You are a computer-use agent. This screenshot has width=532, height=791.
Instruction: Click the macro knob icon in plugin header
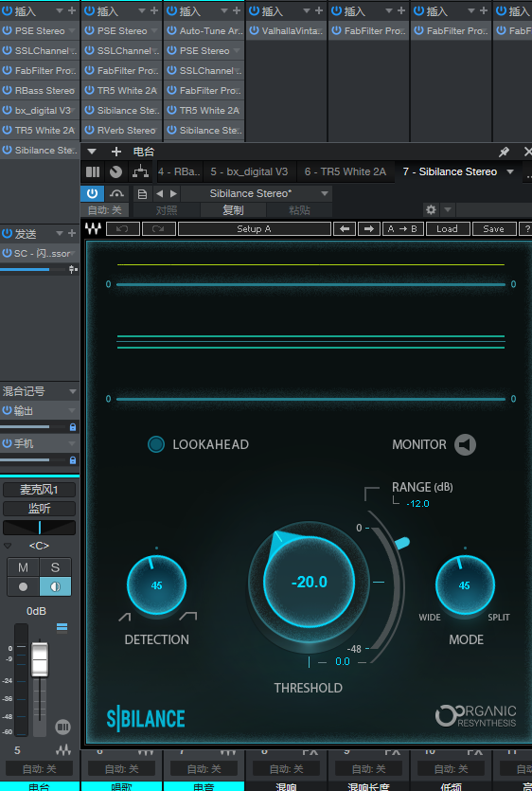[x=116, y=172]
